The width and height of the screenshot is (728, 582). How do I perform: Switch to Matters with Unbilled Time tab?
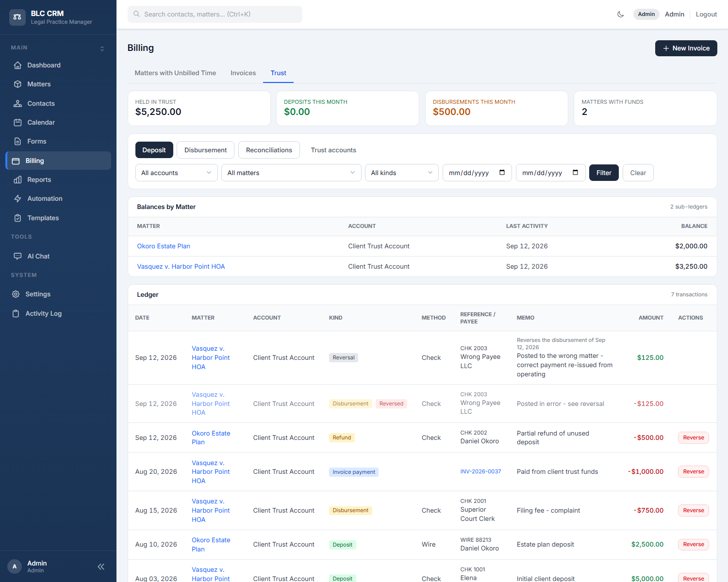pyautogui.click(x=175, y=73)
